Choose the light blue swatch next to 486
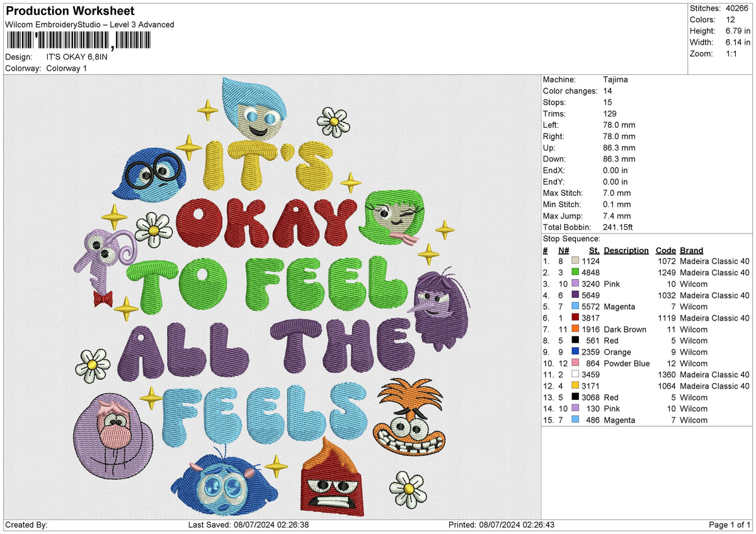756x534 pixels. click(x=575, y=420)
